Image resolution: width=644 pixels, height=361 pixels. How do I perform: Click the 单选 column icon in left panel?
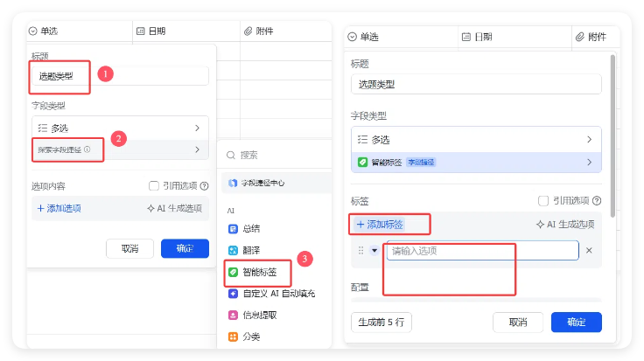coord(33,31)
